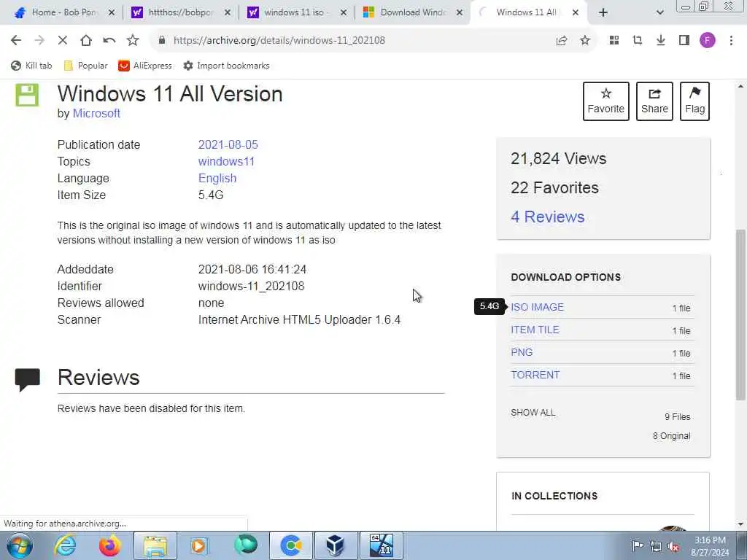Image resolution: width=747 pixels, height=560 pixels.
Task: Expand the tab search chevron
Action: click(x=659, y=13)
